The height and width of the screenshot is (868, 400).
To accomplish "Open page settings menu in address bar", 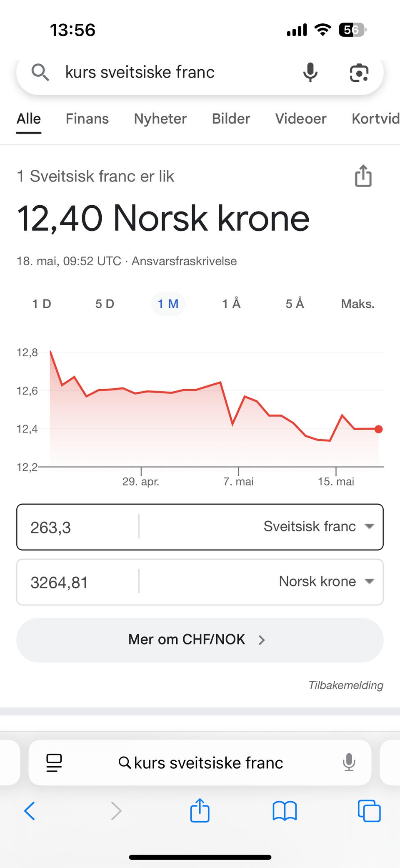I will point(54,763).
